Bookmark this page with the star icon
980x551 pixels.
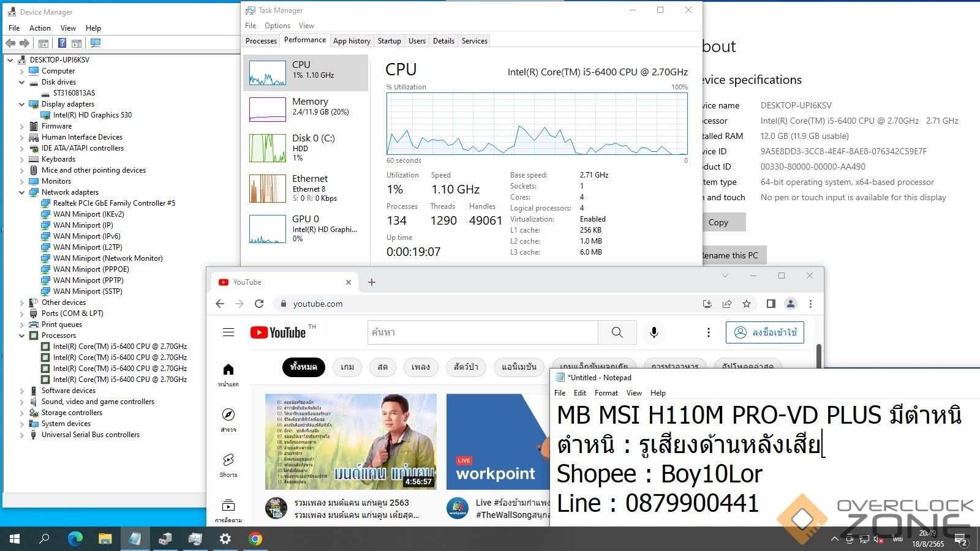746,304
